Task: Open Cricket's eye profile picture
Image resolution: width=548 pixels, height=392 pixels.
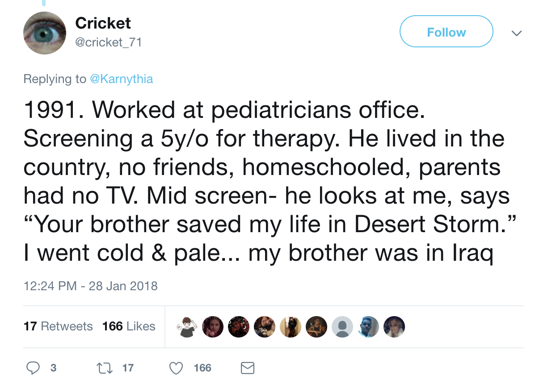Action: click(x=45, y=33)
